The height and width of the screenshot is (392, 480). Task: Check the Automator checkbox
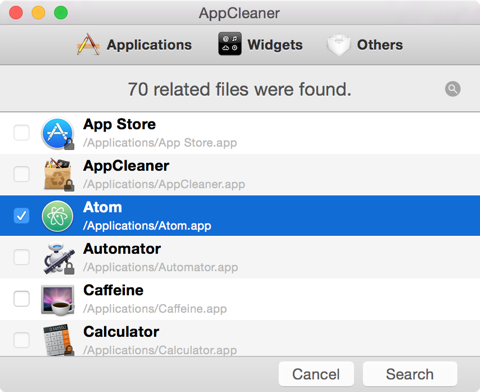[x=21, y=257]
